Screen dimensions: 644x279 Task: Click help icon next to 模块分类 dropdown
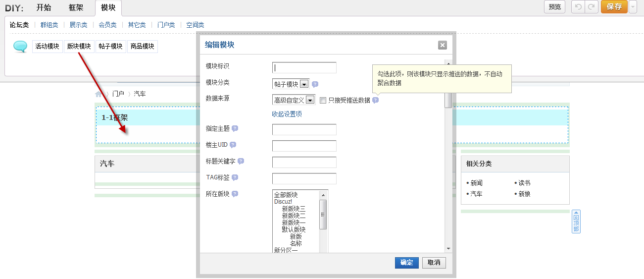pos(315,84)
